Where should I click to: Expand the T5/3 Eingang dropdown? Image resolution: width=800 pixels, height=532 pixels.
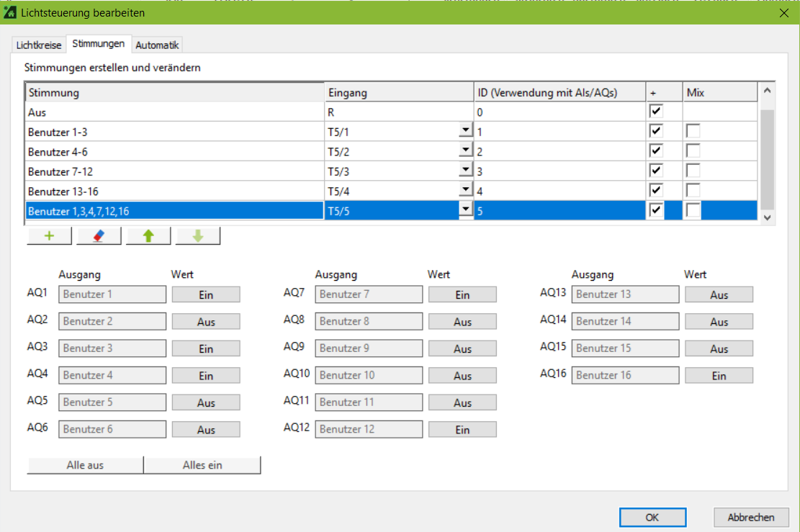pos(466,171)
